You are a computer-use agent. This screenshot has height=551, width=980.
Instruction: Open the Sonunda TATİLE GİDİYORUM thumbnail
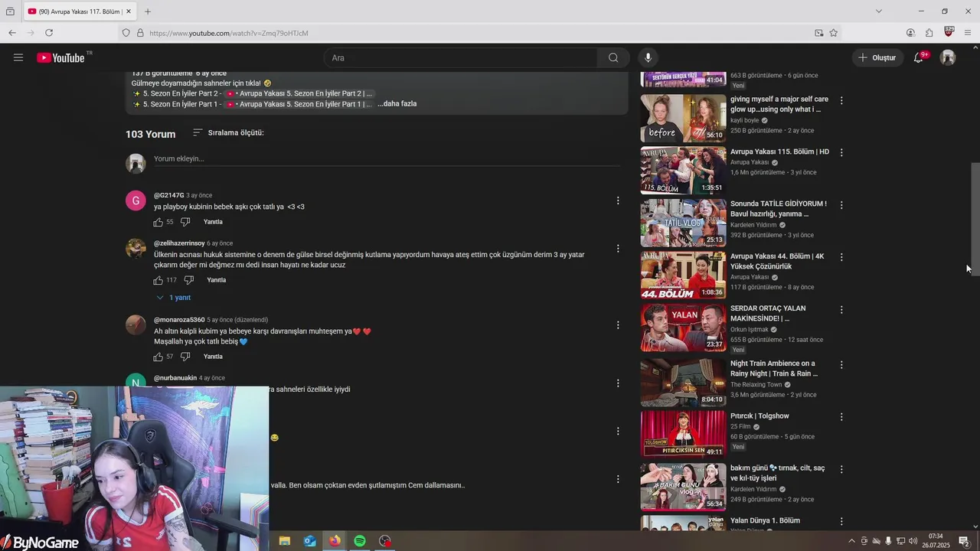click(x=683, y=223)
